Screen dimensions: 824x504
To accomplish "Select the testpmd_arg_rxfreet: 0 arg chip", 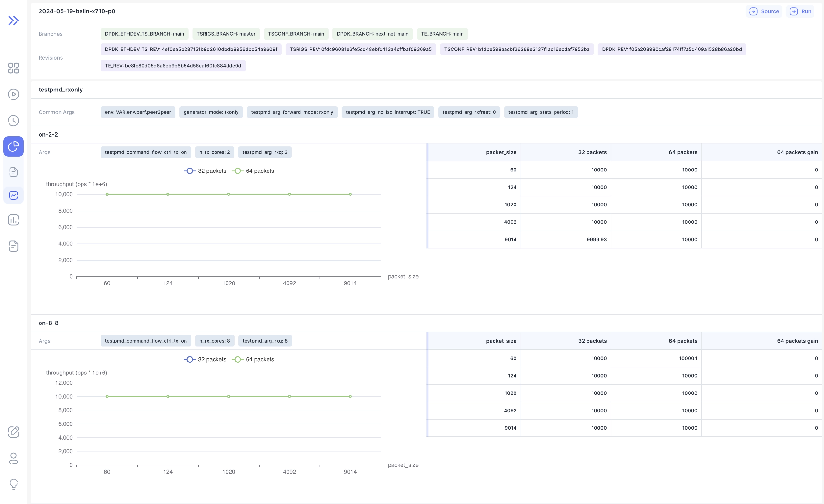I will pos(469,112).
